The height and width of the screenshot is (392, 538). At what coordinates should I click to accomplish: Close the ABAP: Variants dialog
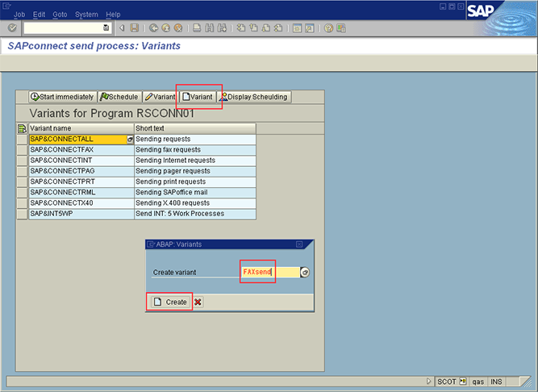pyautogui.click(x=299, y=244)
